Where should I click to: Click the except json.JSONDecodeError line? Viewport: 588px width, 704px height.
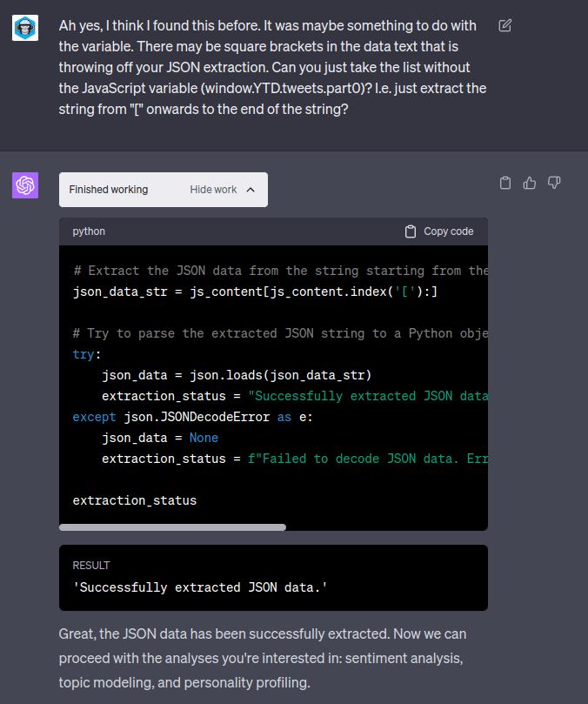(186, 417)
